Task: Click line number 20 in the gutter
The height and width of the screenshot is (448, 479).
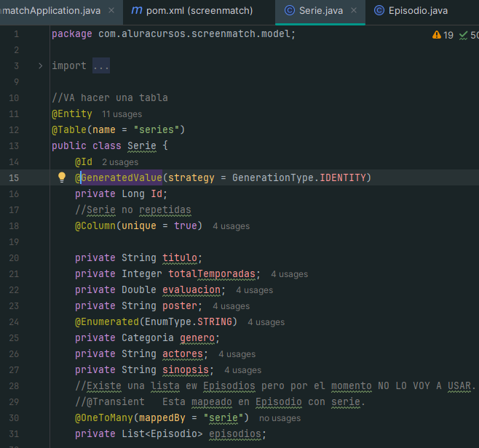Action: pos(14,258)
